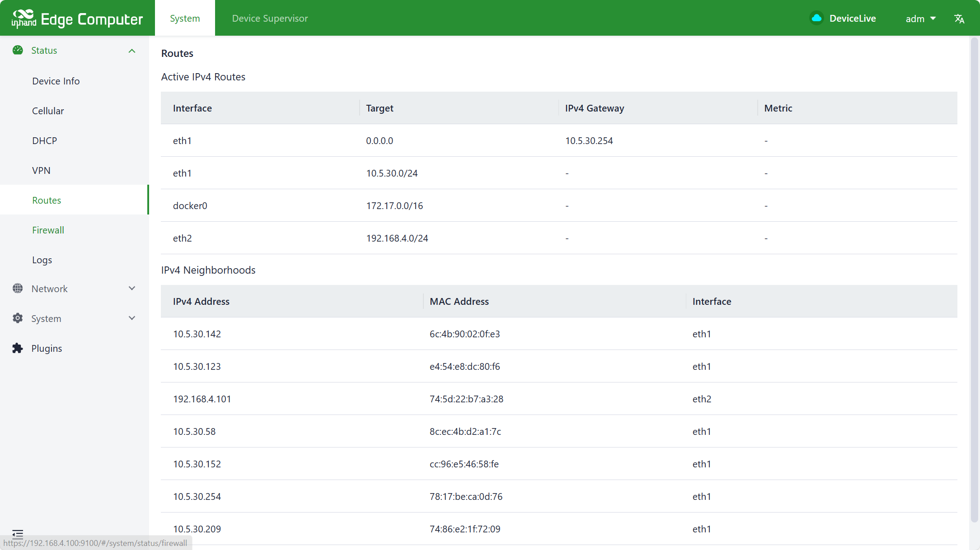Screen dimensions: 980x550
Task: Open the Logs page
Action: click(42, 260)
